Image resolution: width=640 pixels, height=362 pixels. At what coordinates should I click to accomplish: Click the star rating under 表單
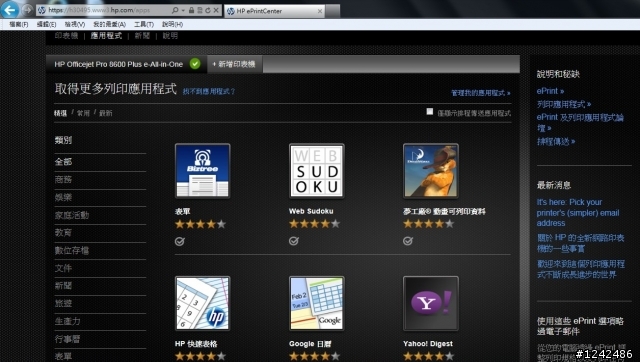click(200, 224)
